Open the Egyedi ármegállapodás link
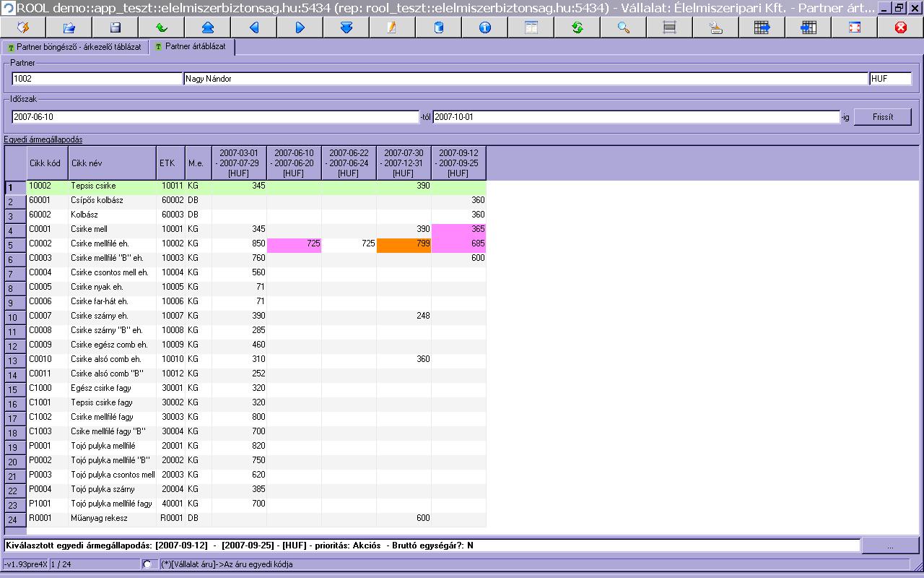924x578 pixels. click(43, 139)
